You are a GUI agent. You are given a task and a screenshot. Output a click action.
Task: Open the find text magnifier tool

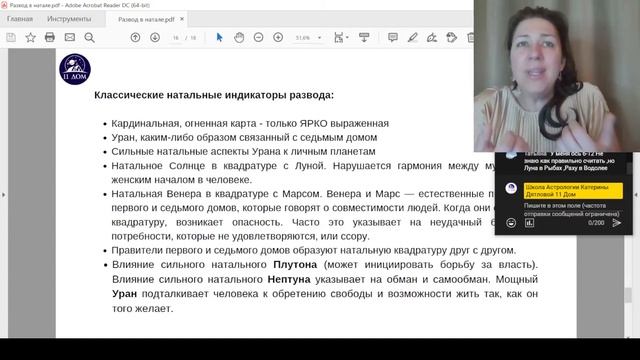(89, 38)
